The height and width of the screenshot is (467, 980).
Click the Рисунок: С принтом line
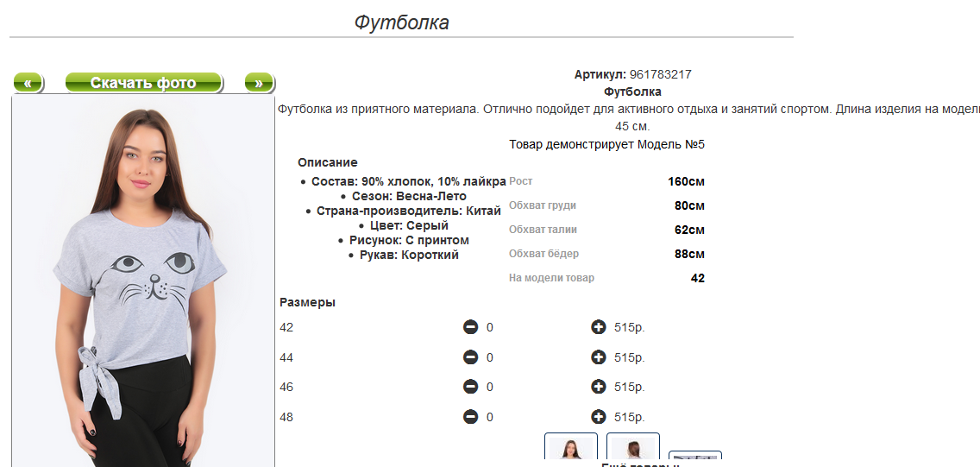tap(409, 240)
